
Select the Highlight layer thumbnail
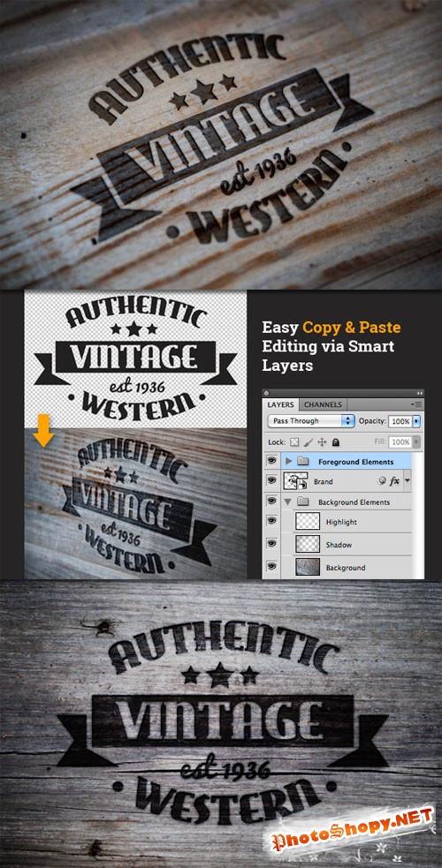pos(308,521)
